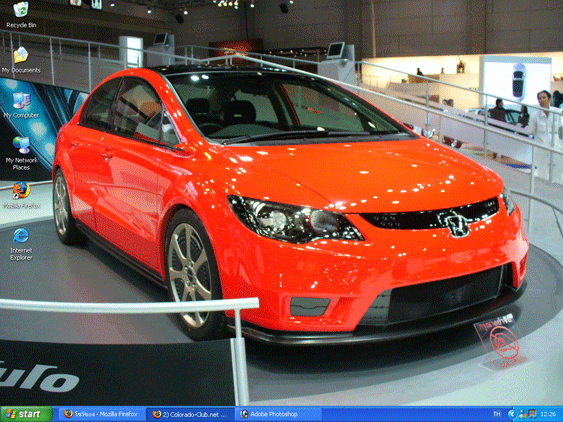Click the taskbar clock showing 12:26

click(x=548, y=414)
